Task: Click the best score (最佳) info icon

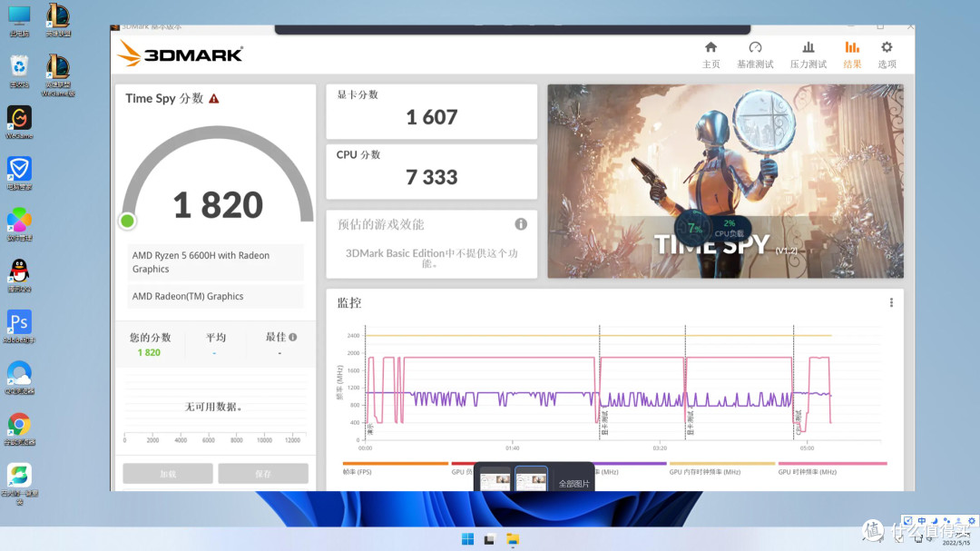Action: (x=292, y=337)
